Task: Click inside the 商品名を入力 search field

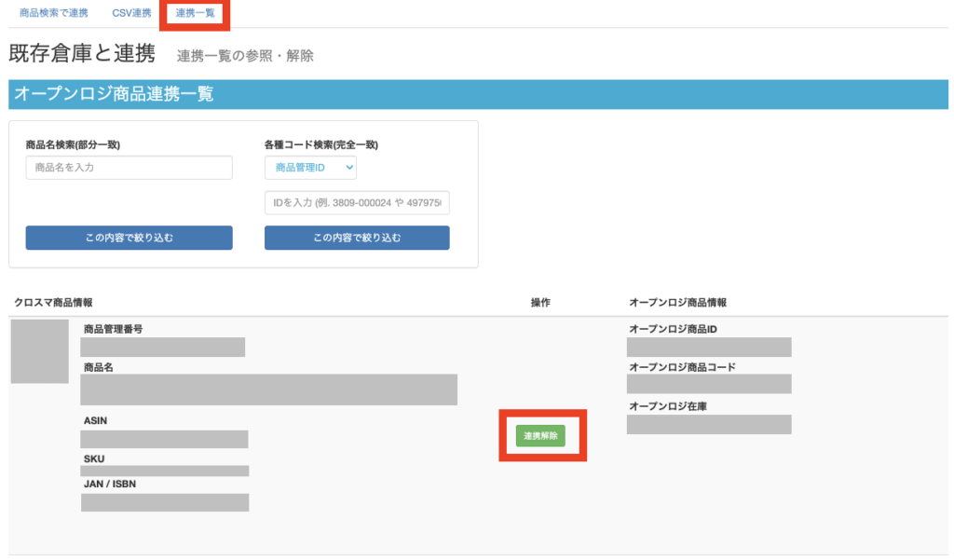Action: pyautogui.click(x=129, y=168)
